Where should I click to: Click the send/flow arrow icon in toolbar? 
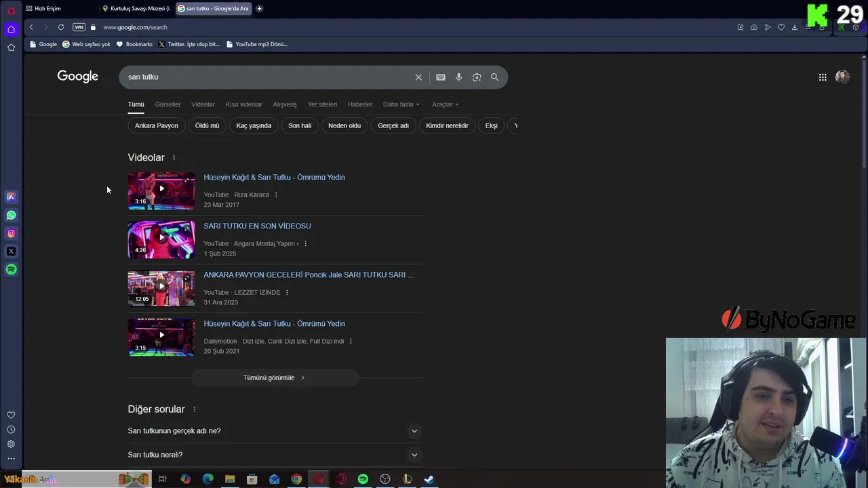[x=768, y=27]
